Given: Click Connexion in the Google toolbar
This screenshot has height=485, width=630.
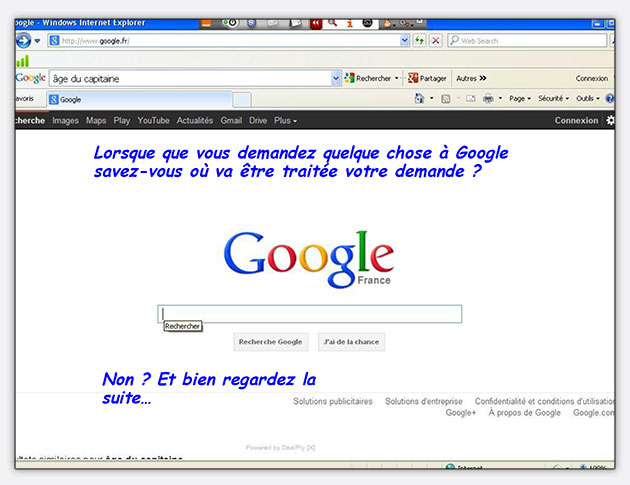Looking at the screenshot, I should [591, 78].
